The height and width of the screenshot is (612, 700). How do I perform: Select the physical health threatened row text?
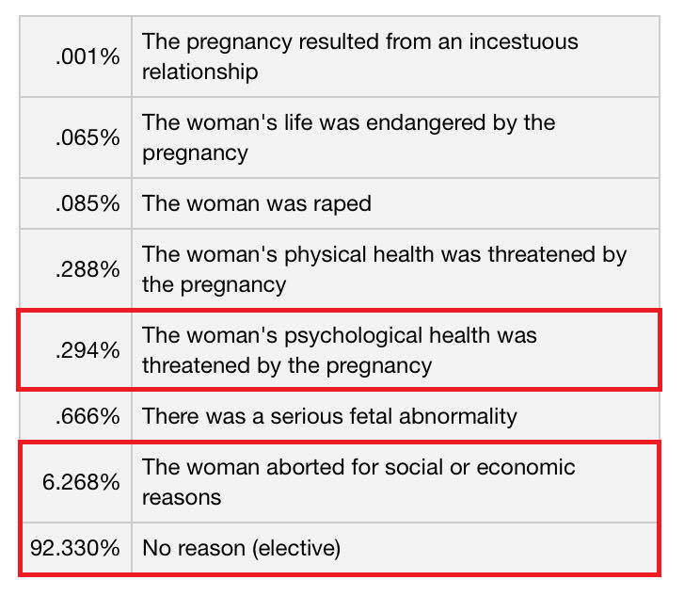pyautogui.click(x=385, y=269)
